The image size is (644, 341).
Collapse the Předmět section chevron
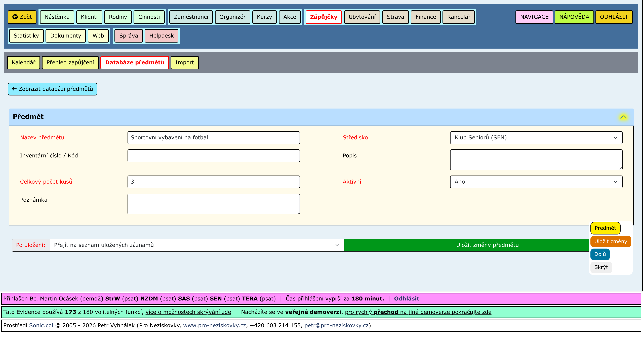pos(623,117)
